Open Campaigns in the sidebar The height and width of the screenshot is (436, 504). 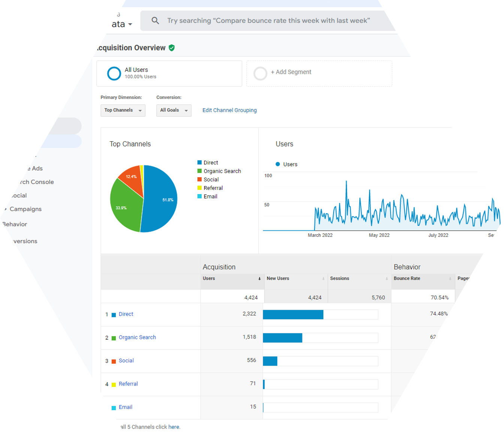[x=25, y=209]
